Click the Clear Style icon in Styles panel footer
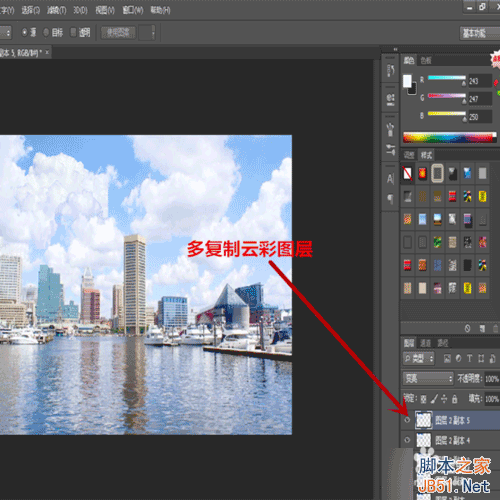 pyautogui.click(x=467, y=329)
